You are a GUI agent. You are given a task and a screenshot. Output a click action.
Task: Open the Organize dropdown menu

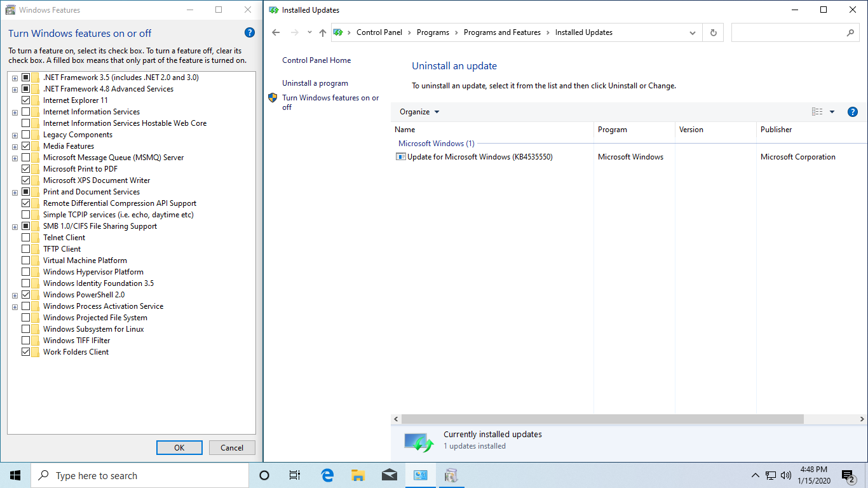419,112
